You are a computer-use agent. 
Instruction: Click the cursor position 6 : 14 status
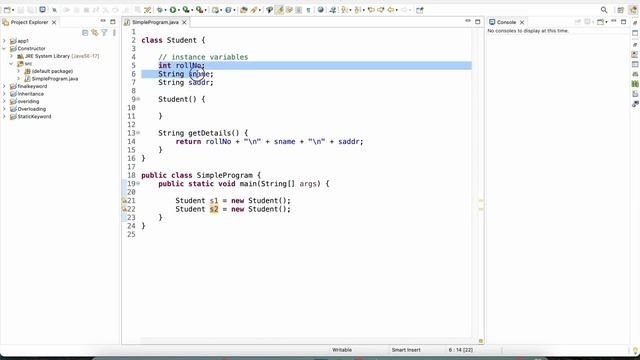[460, 350]
